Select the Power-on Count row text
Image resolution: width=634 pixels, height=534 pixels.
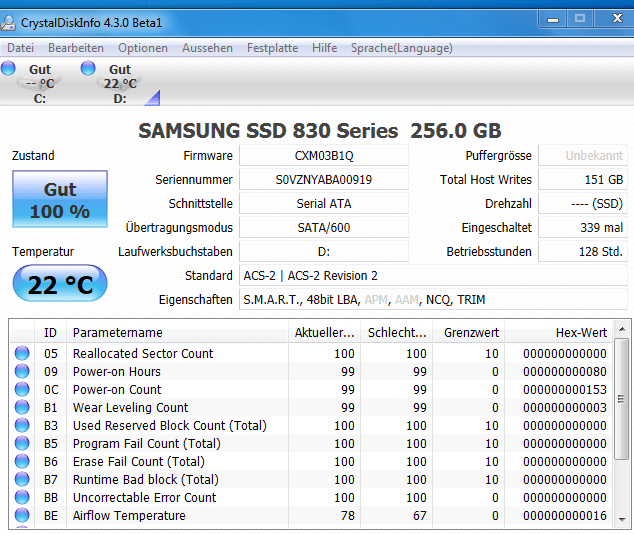click(117, 390)
